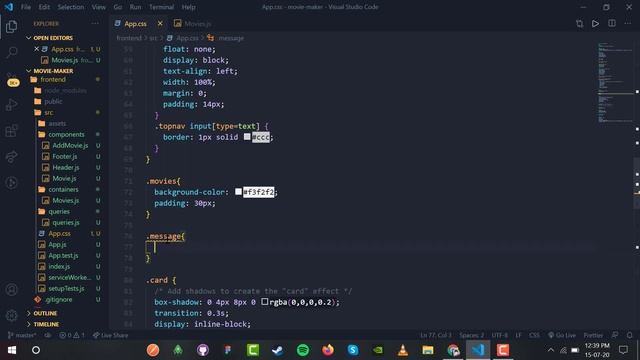Click the errors and warnings status indicator
Screen dimensions: 640x360
pyautogui.click(x=72, y=335)
